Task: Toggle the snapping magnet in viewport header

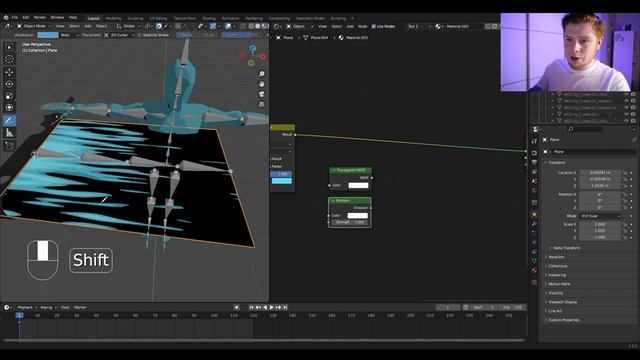Action: tap(159, 26)
